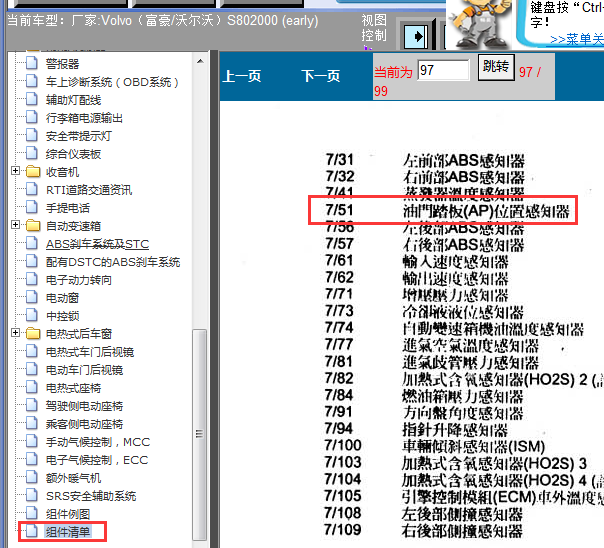Expand the 自动变速箱 tree node
Viewport: 604px width, 548px height.
click(x=15, y=225)
